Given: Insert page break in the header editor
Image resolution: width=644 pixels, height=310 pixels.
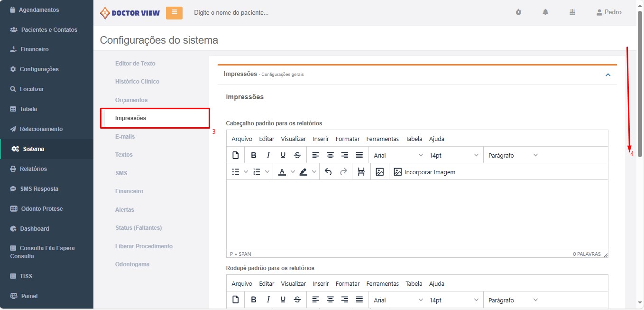Looking at the screenshot, I should click(x=361, y=172).
